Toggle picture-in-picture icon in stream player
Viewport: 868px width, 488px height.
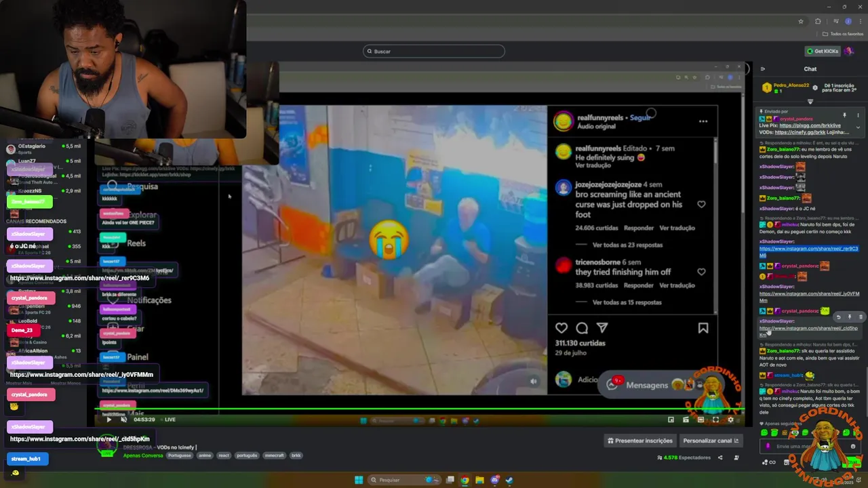point(671,420)
